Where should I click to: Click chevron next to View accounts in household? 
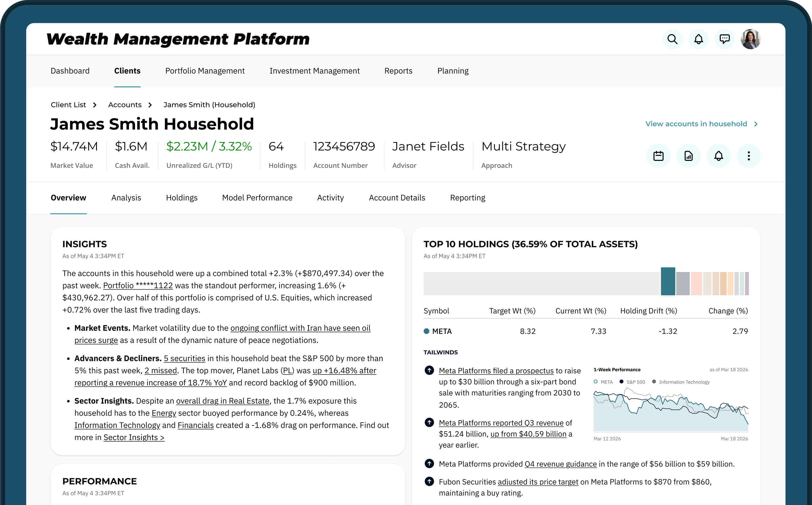pos(756,124)
